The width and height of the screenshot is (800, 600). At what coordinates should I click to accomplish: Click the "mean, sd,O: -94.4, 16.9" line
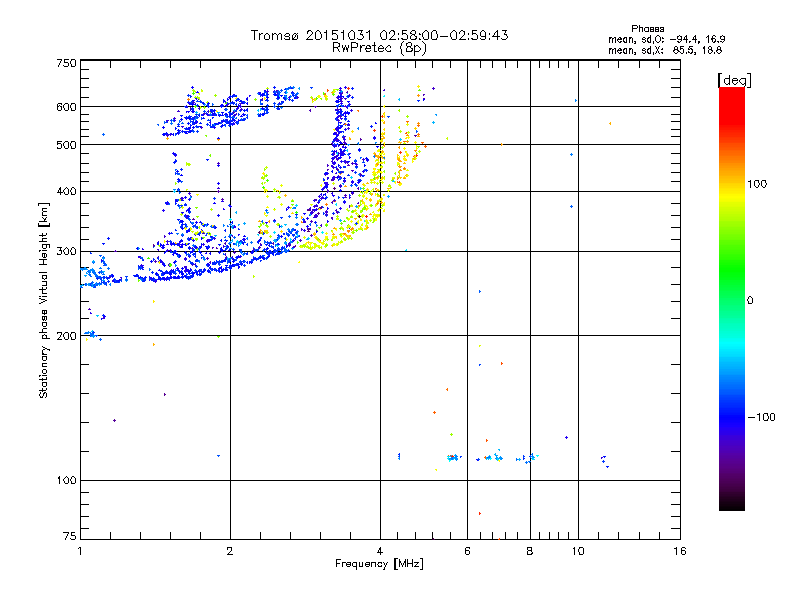(x=666, y=39)
